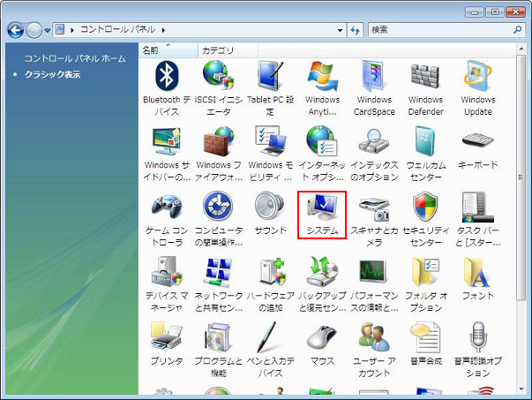Screen dimensions: 532x400
Task: Expand address bar history dropdown arrow
Action: (340, 30)
